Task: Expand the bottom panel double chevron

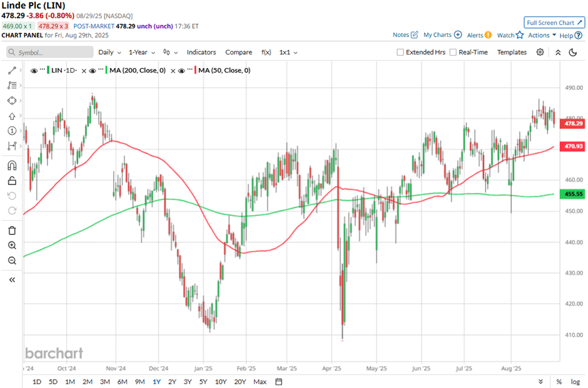Action: [540, 382]
